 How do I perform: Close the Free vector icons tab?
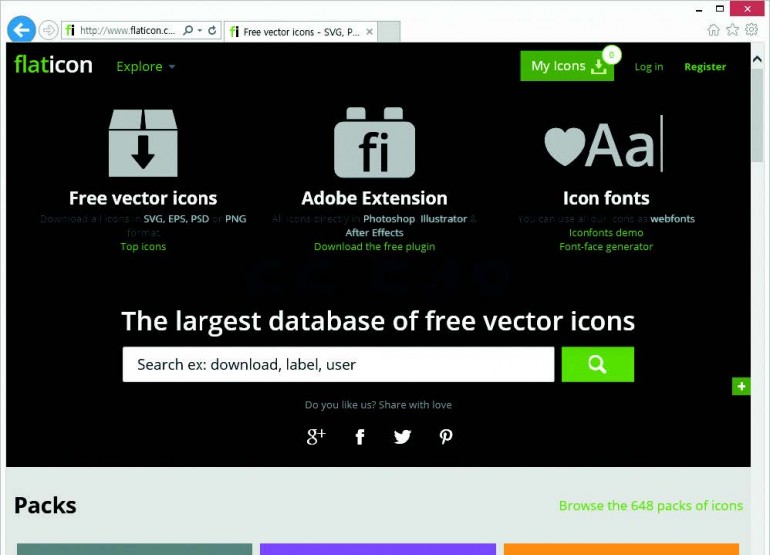[369, 32]
